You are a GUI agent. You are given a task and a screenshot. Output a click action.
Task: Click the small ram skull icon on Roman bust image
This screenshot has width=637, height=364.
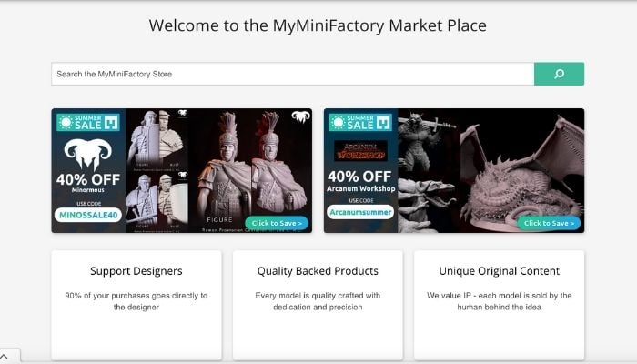click(x=300, y=117)
